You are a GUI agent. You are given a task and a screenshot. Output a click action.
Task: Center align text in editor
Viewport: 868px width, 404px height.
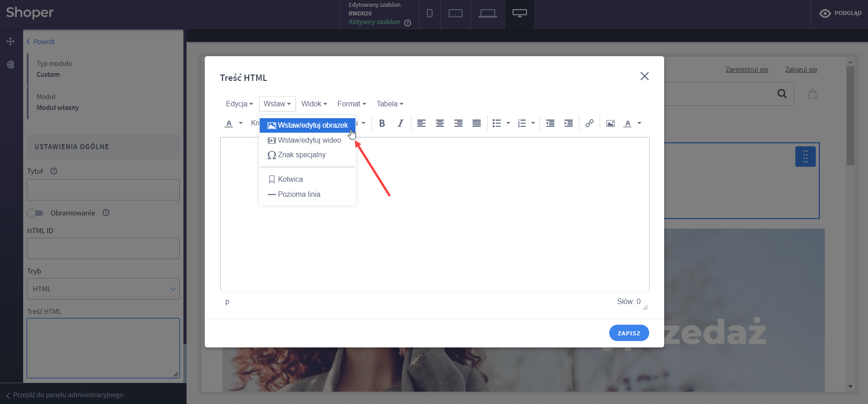point(439,123)
